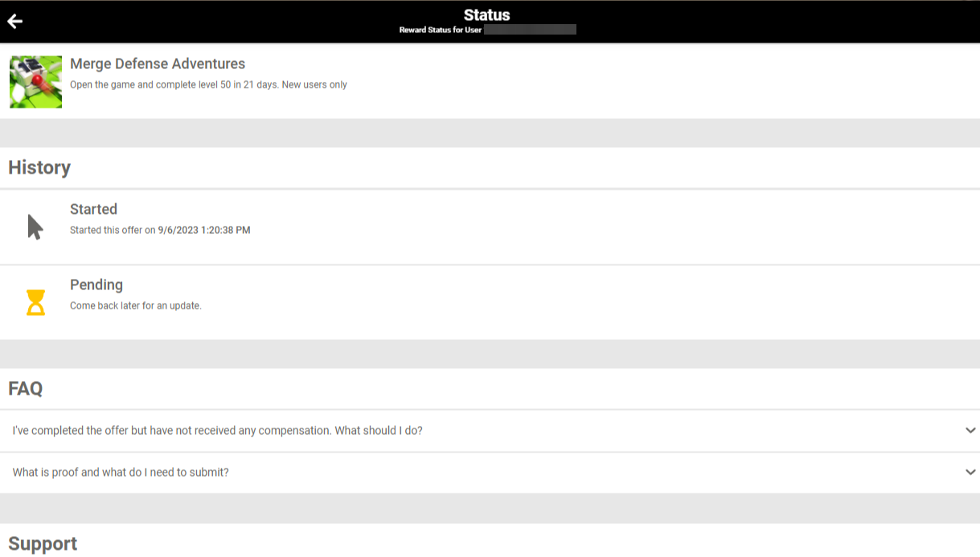Click the Support section heading
Screen dimensions: 980x557
[x=43, y=543]
